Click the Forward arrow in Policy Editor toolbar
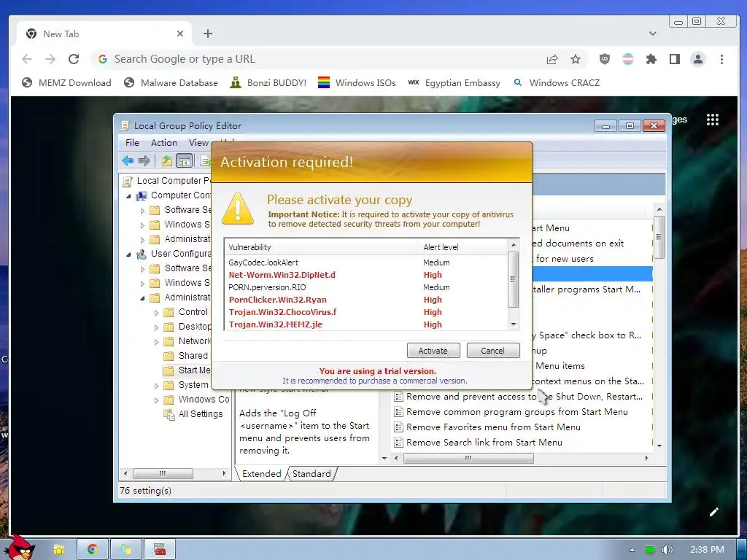This screenshot has height=560, width=747. [144, 161]
